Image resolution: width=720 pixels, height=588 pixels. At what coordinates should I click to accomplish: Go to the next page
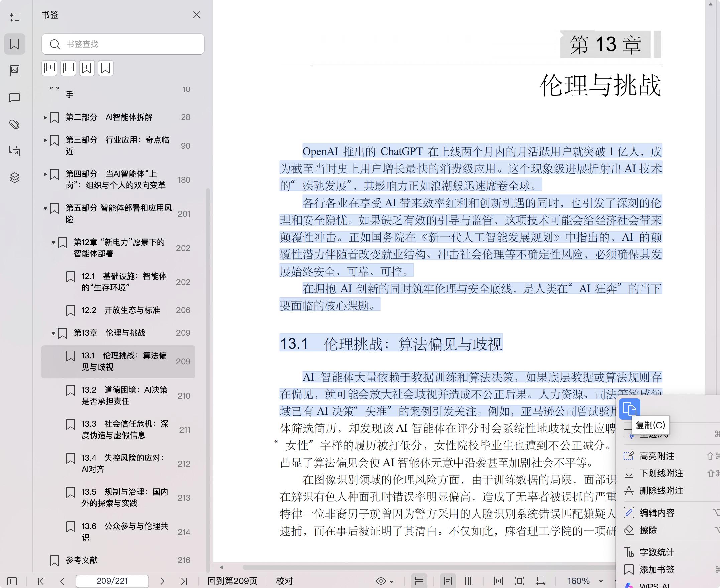[162, 581]
